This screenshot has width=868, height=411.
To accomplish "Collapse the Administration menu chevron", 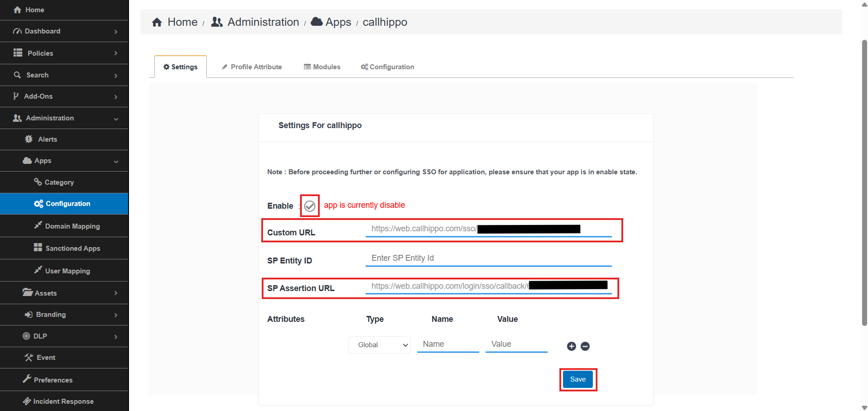I will click(x=116, y=119).
